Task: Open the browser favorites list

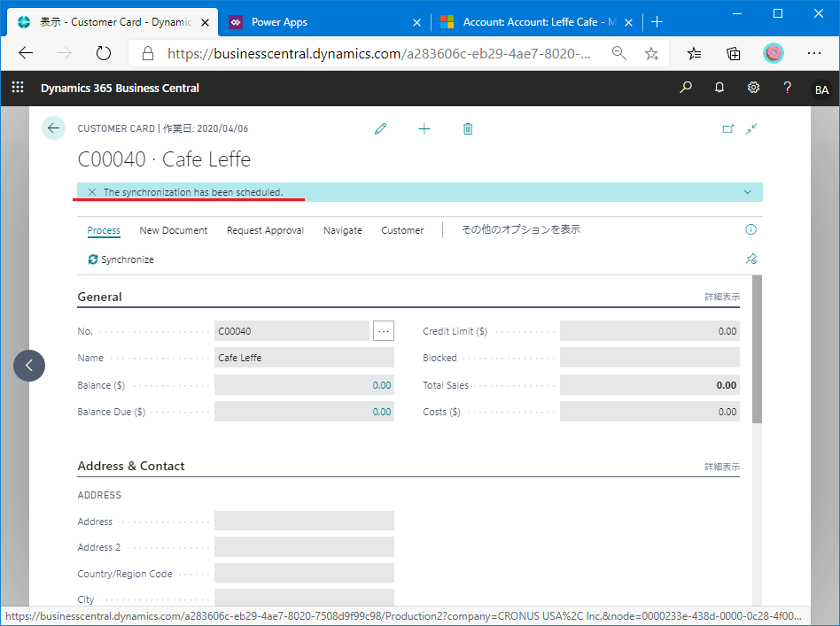Action: click(x=694, y=53)
